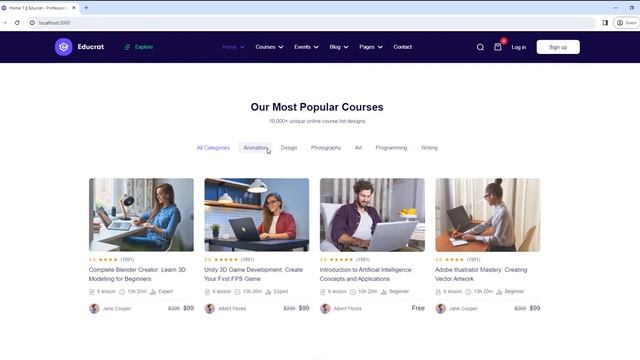640x360 pixels.
Task: Select the All Categories tab
Action: [213, 148]
